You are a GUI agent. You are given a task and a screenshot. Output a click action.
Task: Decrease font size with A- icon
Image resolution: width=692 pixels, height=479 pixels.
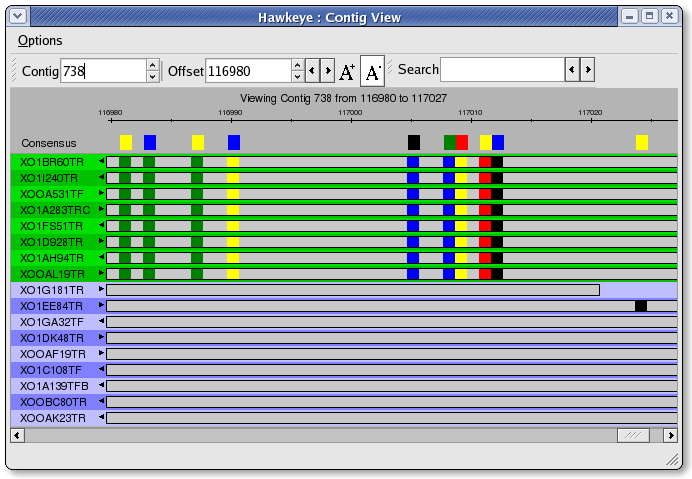[372, 71]
